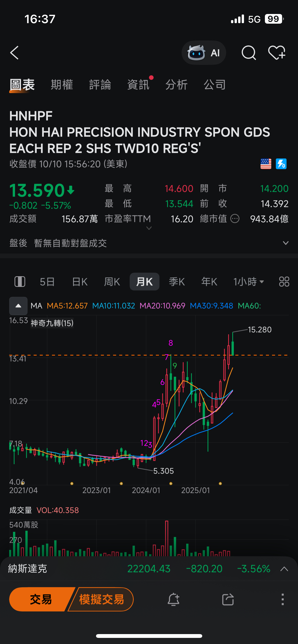Screen dimensions: 298x644
Task: Switch to the 期權 tab
Action: [x=62, y=85]
